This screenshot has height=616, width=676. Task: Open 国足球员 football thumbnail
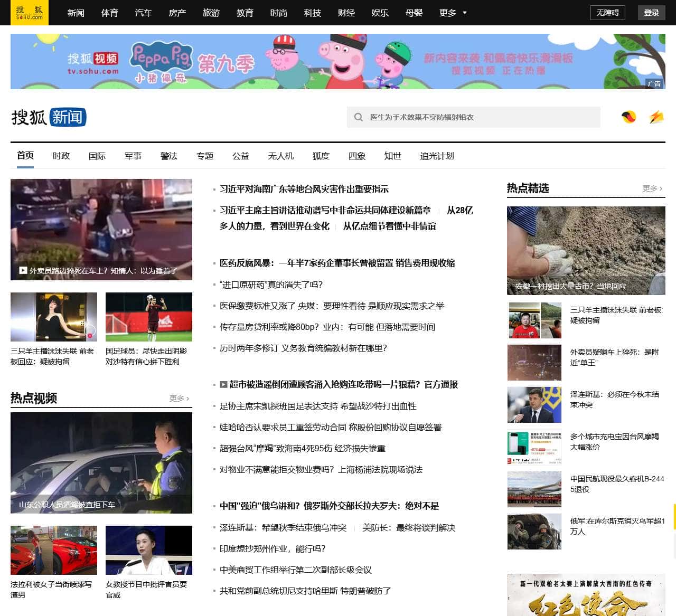(149, 317)
